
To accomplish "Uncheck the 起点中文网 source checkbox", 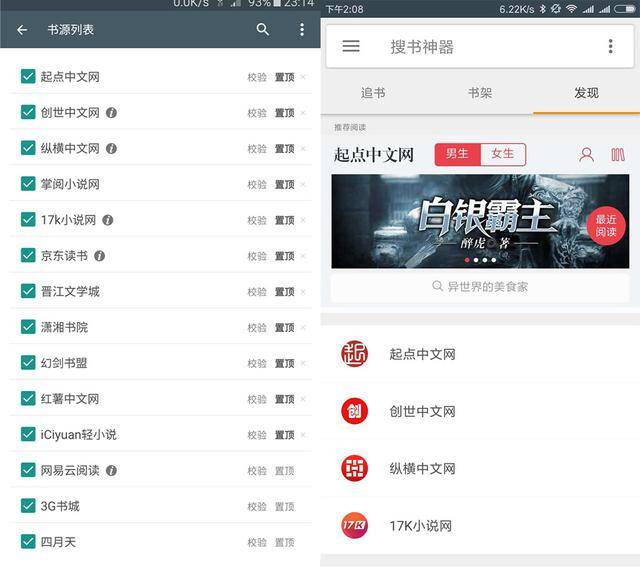I will [28, 76].
